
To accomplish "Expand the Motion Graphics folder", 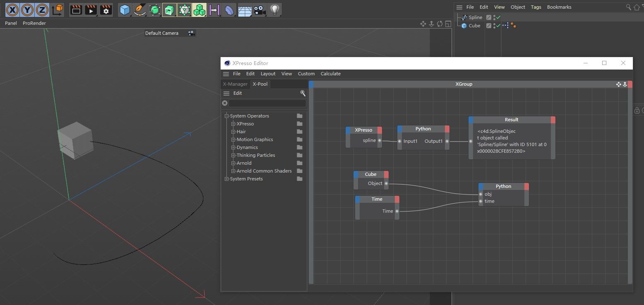I will point(233,139).
